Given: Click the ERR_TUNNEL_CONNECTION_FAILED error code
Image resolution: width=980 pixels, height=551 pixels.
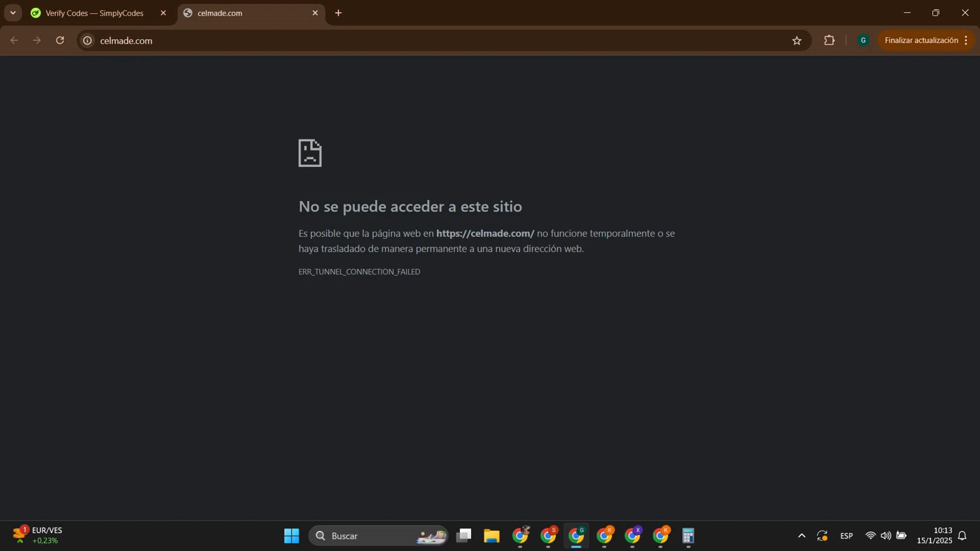Looking at the screenshot, I should (359, 272).
